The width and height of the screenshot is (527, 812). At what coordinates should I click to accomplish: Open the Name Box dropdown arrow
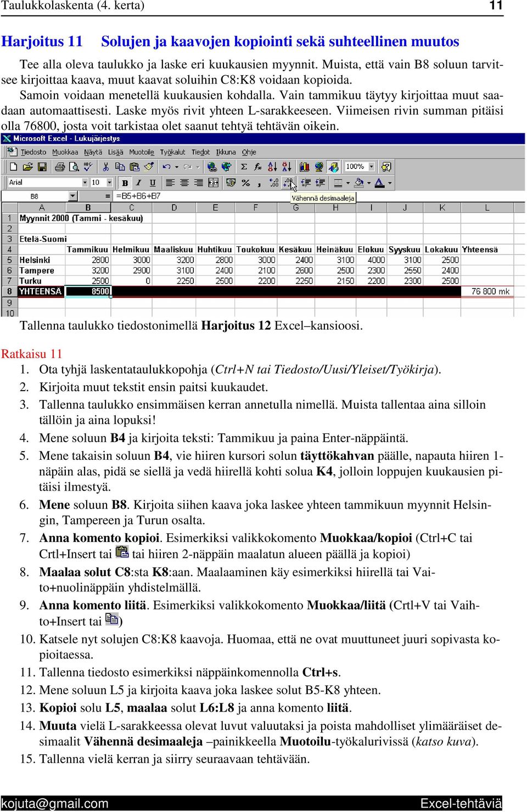click(x=72, y=196)
